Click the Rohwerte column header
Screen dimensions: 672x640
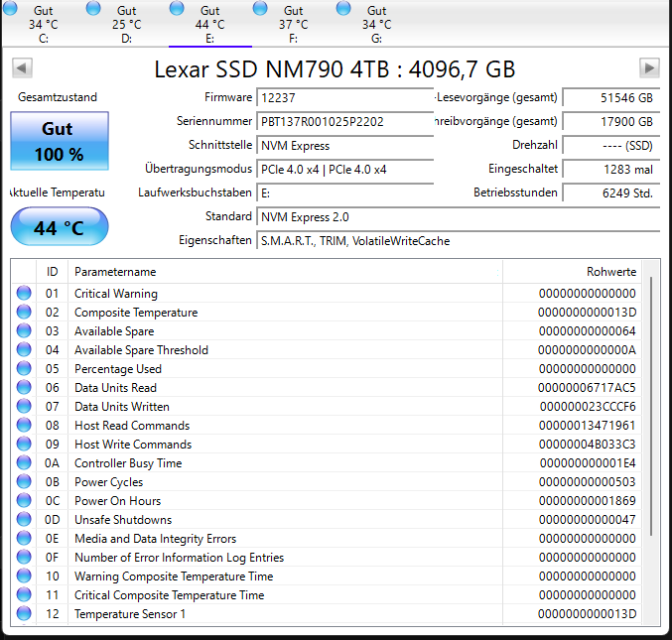572,272
